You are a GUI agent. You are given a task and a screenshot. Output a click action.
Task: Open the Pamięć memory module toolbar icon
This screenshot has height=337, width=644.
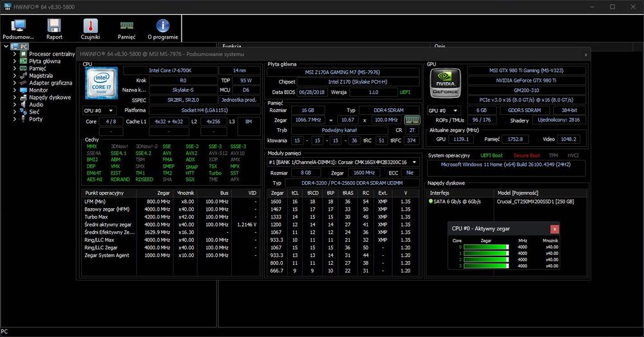[x=126, y=26]
